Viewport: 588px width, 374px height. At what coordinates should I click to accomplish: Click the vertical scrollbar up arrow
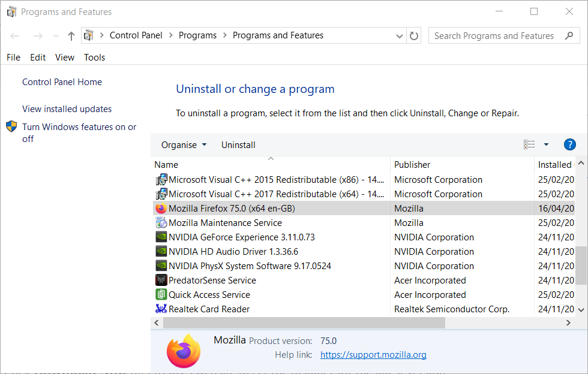pyautogui.click(x=581, y=163)
